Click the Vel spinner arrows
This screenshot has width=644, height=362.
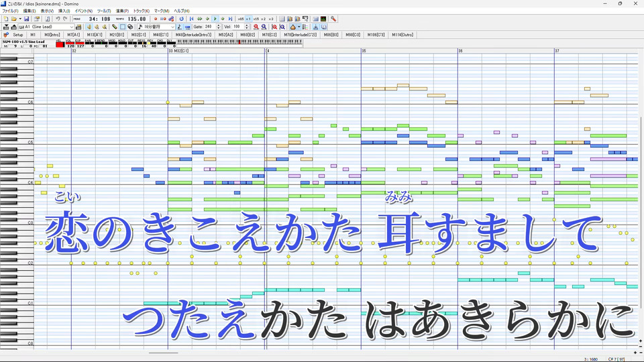click(x=246, y=27)
